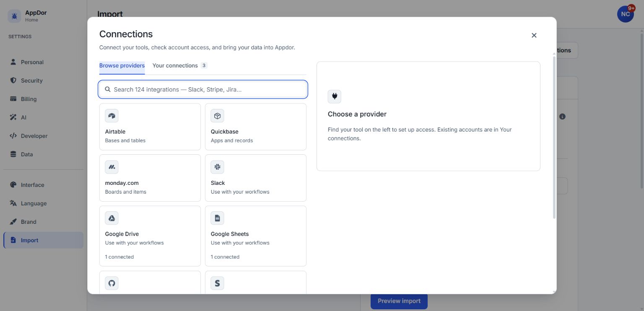The image size is (644, 311).
Task: Open Security settings in sidebar
Action: click(x=43, y=80)
